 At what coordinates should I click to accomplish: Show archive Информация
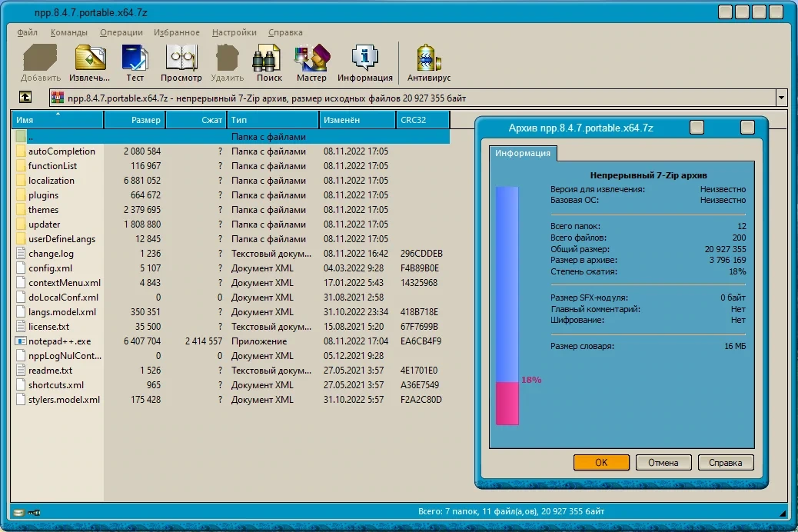tap(365, 57)
